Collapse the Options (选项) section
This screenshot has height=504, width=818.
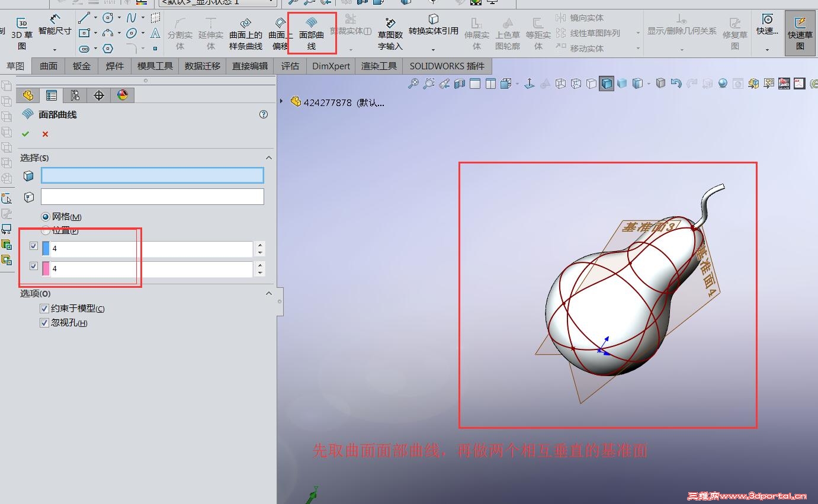[269, 293]
